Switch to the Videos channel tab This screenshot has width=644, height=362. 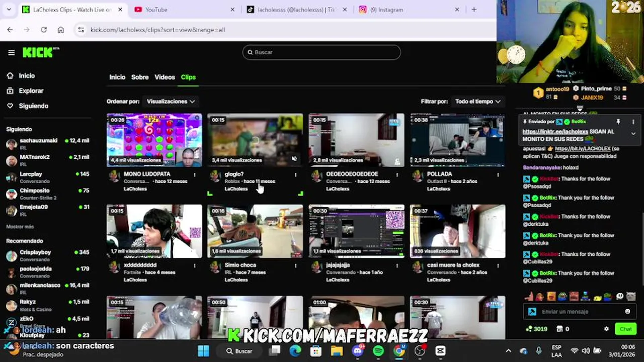coord(165,77)
